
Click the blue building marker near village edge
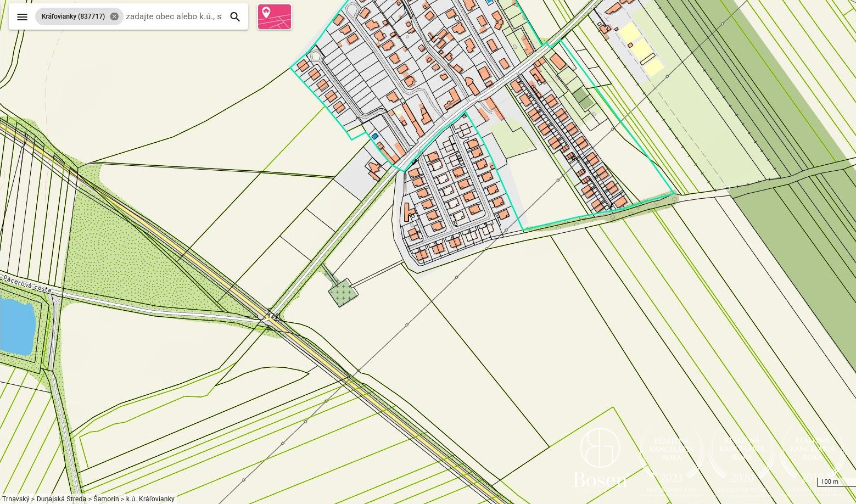375,136
